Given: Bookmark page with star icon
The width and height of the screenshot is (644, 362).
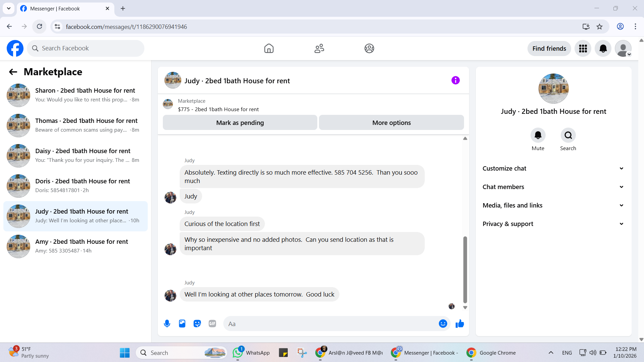Looking at the screenshot, I should coord(599,27).
